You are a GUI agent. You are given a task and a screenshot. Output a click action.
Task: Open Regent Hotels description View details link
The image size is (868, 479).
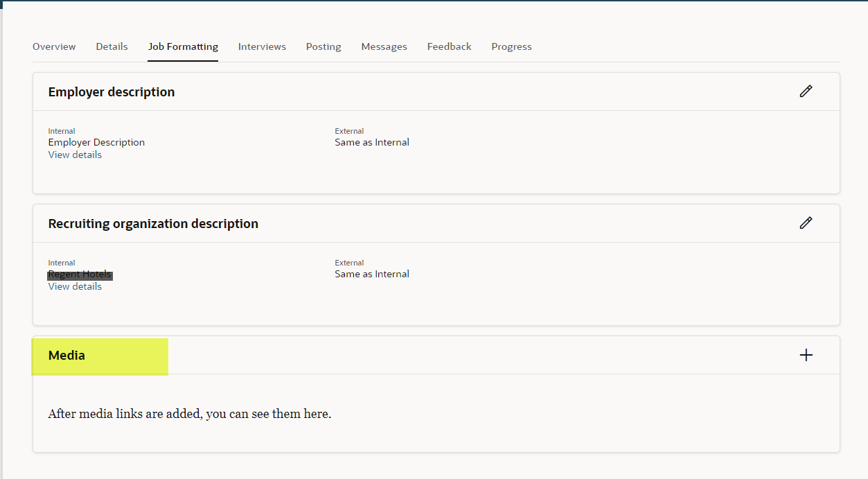pyautogui.click(x=74, y=286)
